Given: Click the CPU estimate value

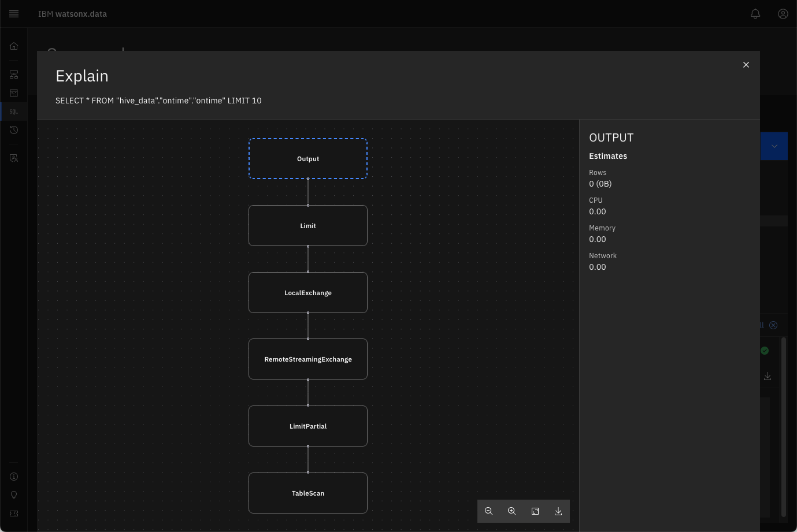Looking at the screenshot, I should pos(598,211).
